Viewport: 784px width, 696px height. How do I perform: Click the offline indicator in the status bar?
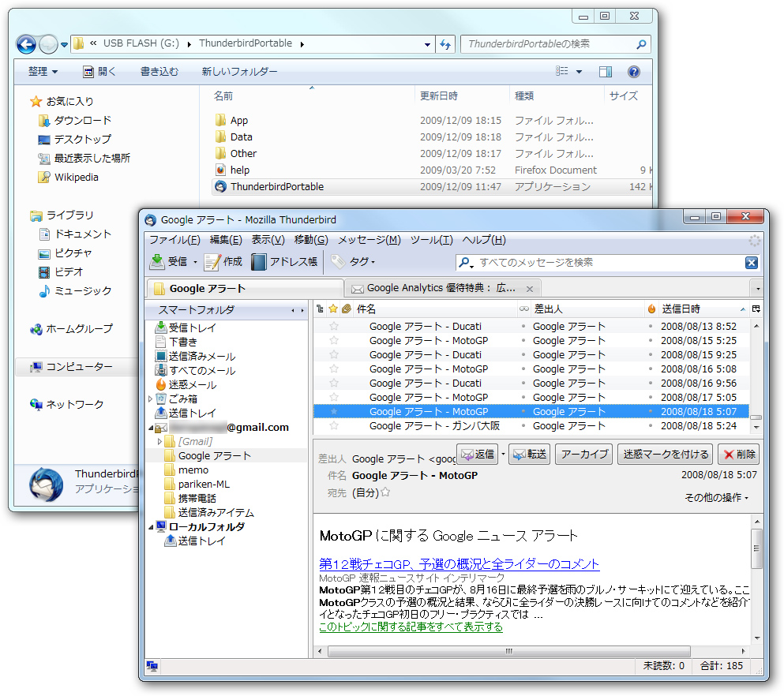click(152, 666)
